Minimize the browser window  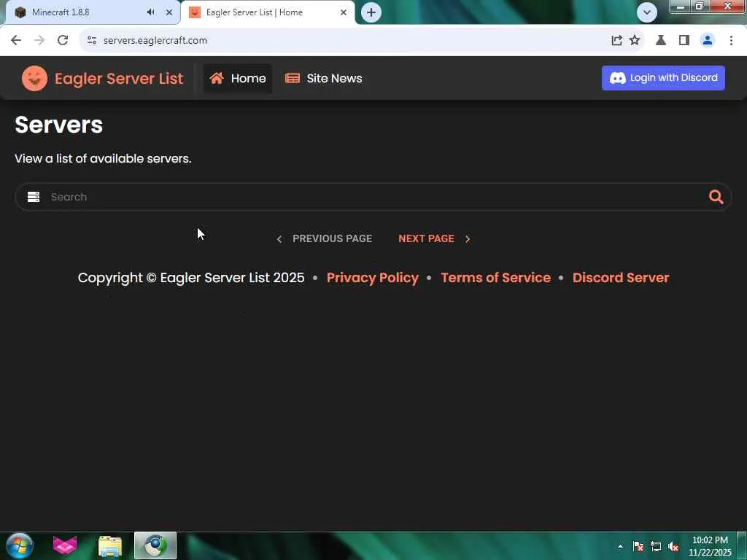[x=681, y=6]
